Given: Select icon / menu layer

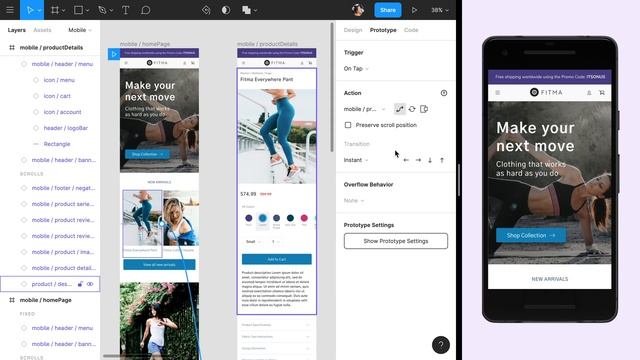Looking at the screenshot, I should pyautogui.click(x=59, y=80).
